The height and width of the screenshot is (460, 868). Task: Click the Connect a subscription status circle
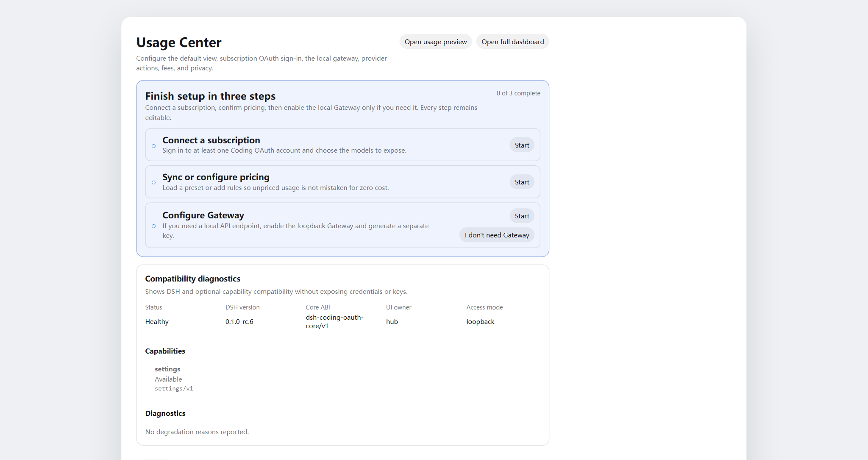coord(153,146)
